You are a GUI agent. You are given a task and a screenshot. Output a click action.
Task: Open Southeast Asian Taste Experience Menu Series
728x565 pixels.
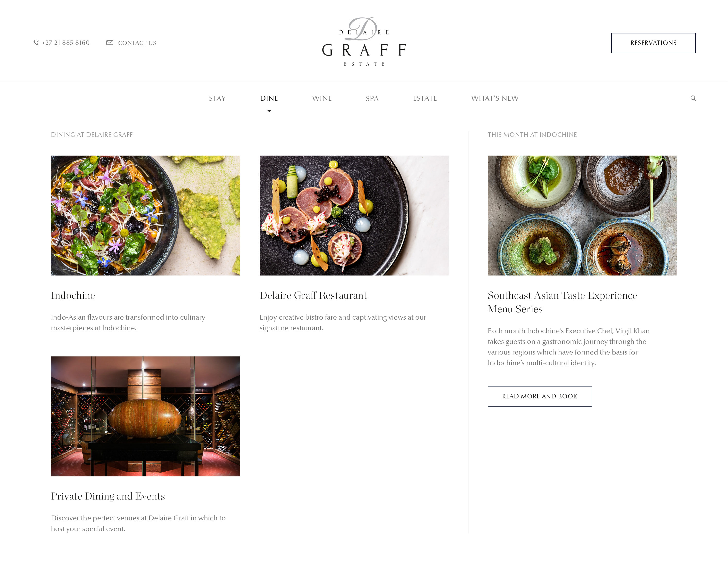click(562, 302)
